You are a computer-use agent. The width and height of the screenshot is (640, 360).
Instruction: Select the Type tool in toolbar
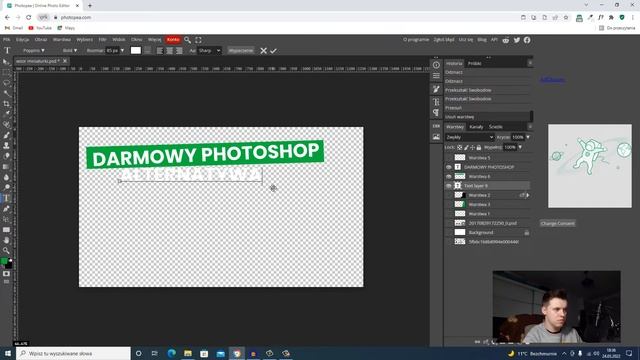6,198
